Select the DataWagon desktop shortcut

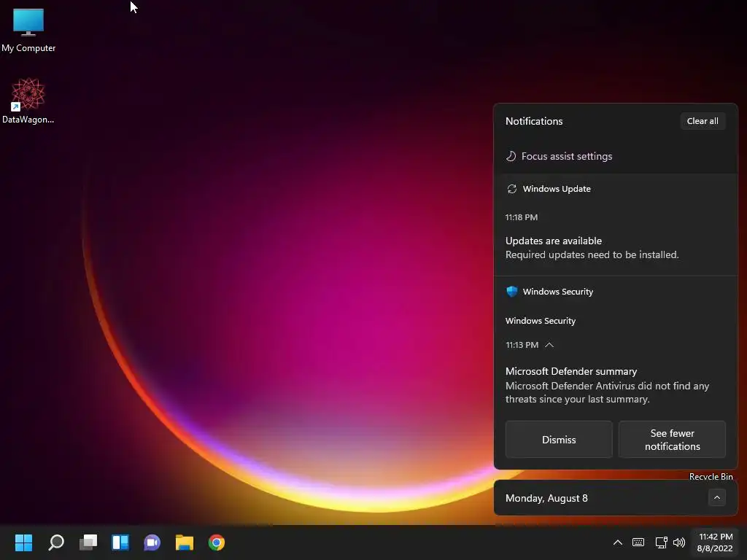(28, 101)
